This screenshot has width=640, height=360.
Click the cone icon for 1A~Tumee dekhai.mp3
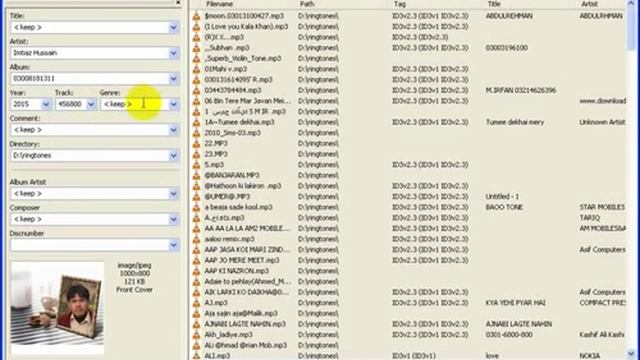click(x=196, y=122)
